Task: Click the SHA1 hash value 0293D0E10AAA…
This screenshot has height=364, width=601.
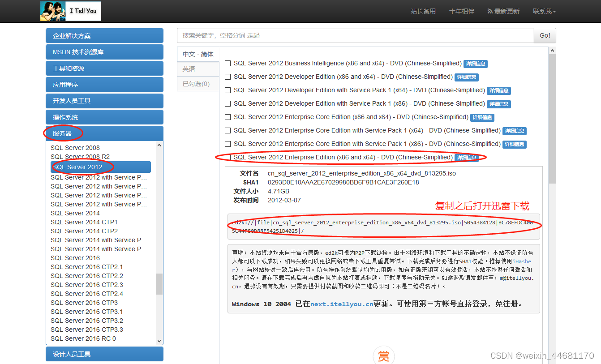Action: click(343, 182)
